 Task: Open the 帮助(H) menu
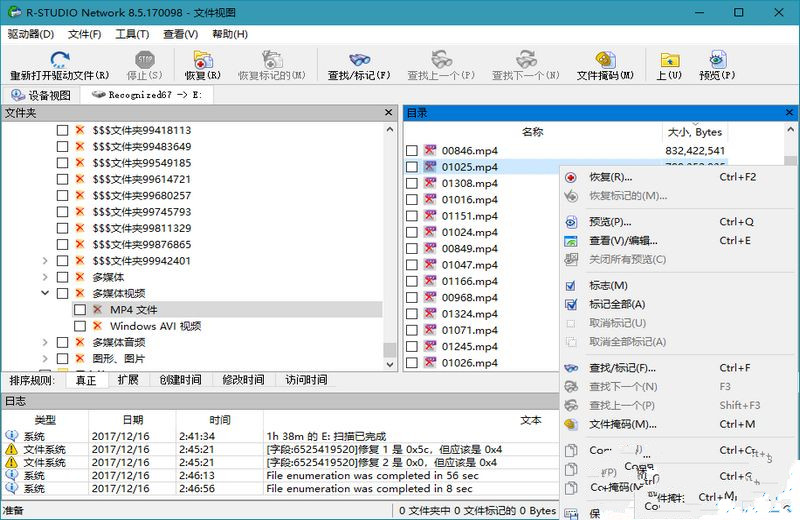tap(230, 34)
